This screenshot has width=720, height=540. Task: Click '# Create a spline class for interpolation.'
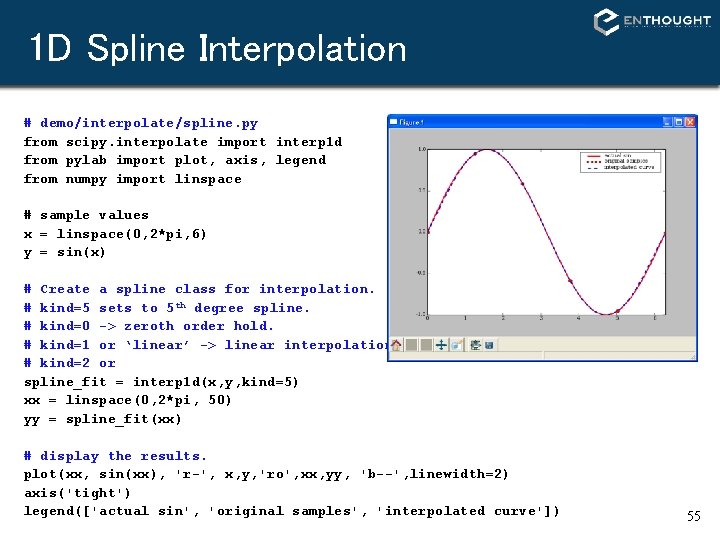[199, 289]
